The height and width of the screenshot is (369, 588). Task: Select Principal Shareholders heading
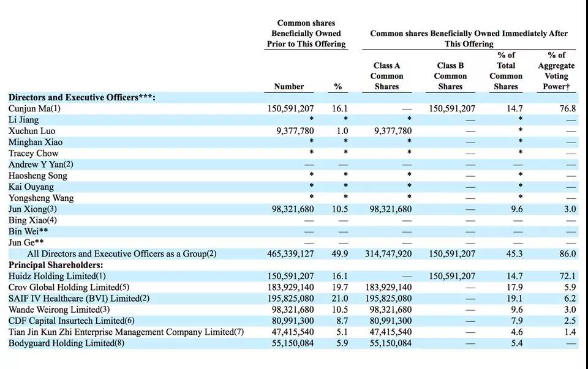pos(56,265)
